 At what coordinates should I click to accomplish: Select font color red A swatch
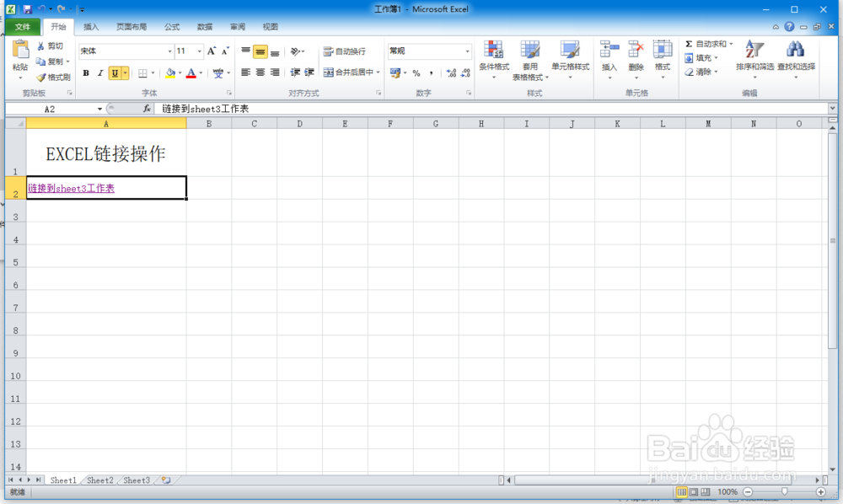pyautogui.click(x=191, y=73)
